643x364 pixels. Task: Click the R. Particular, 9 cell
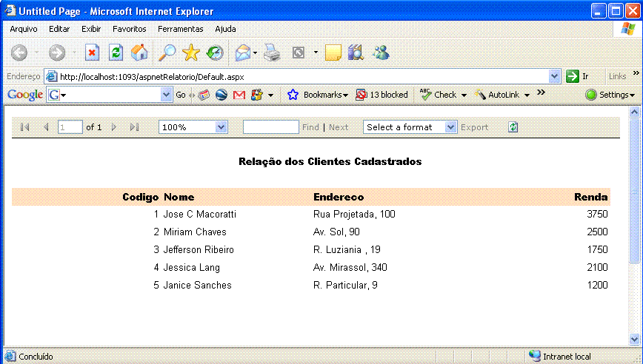[x=345, y=286]
